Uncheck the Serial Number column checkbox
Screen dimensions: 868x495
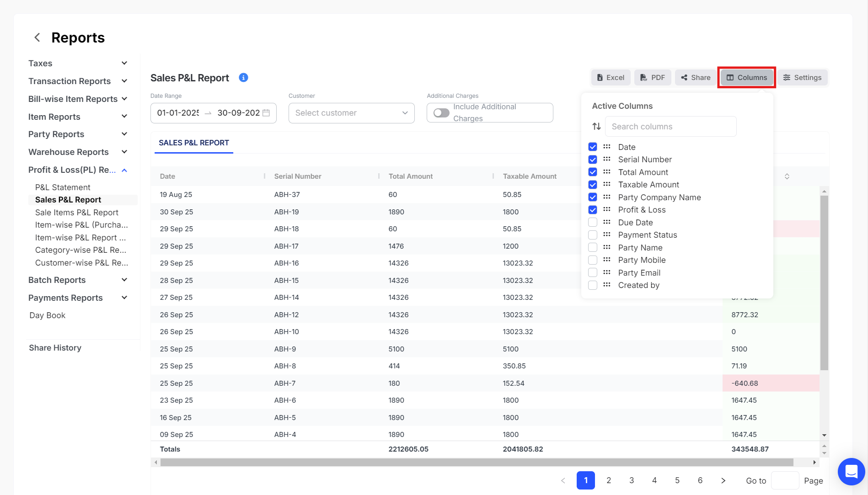tap(593, 160)
